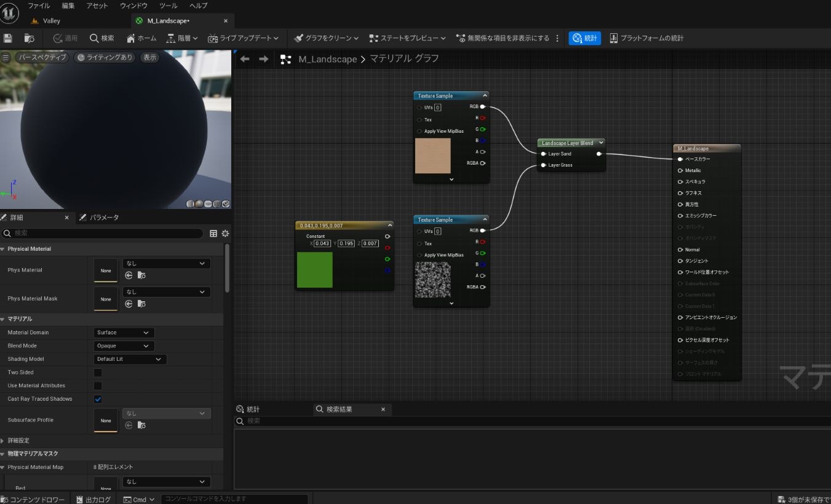Use selected asset for Phys Material
The image size is (831, 504).
[129, 275]
